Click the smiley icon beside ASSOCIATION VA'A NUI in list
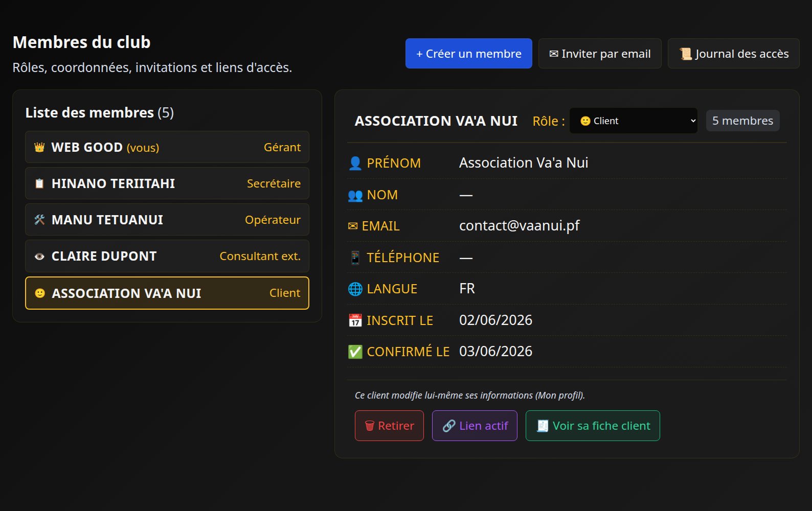 [x=40, y=293]
